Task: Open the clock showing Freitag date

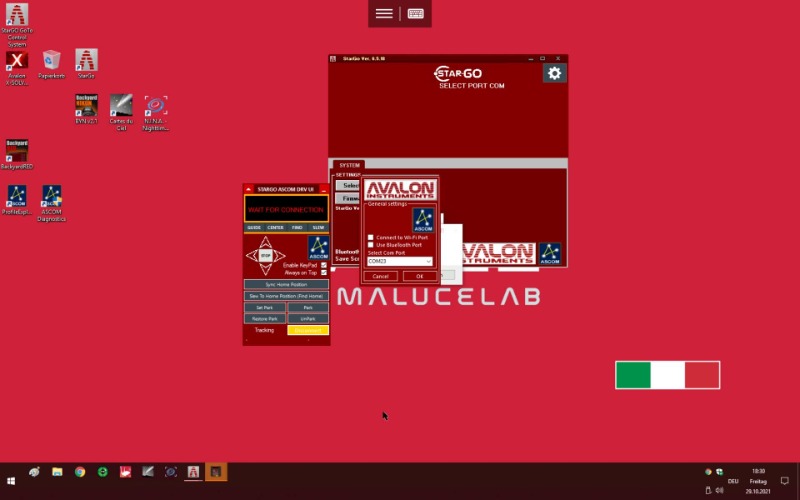Action: point(758,481)
